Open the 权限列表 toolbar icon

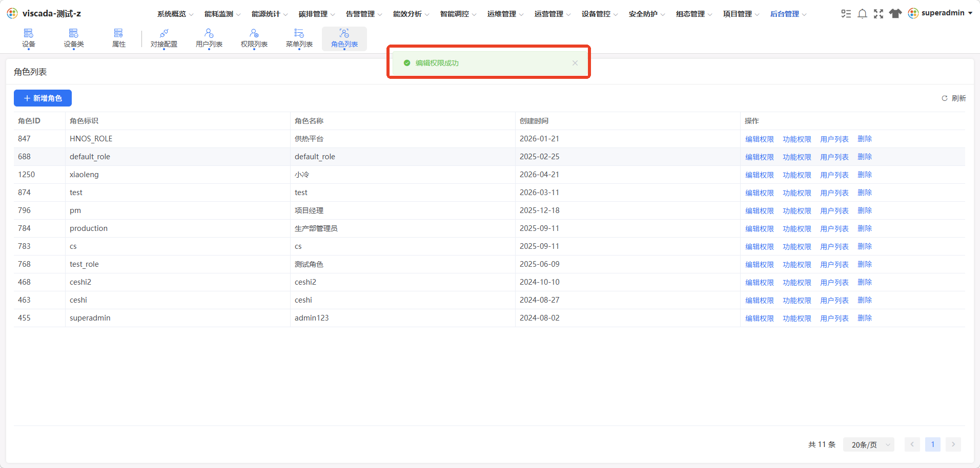pyautogui.click(x=254, y=38)
